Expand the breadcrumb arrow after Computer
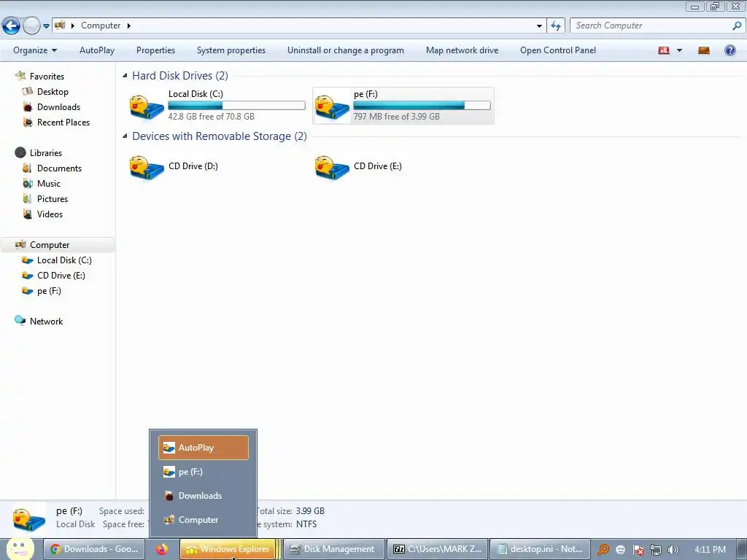Viewport: 747px width, 560px height. pos(128,26)
